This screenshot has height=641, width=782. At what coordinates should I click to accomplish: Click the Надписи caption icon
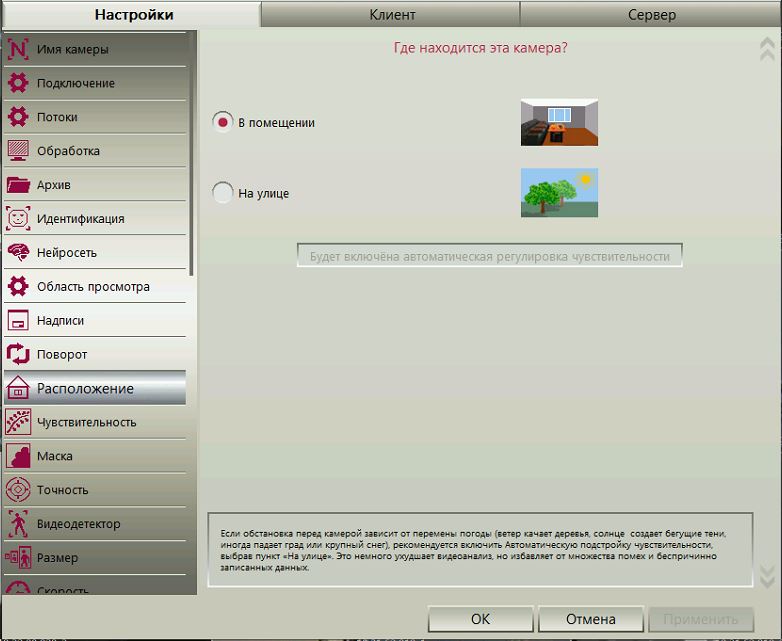point(18,321)
